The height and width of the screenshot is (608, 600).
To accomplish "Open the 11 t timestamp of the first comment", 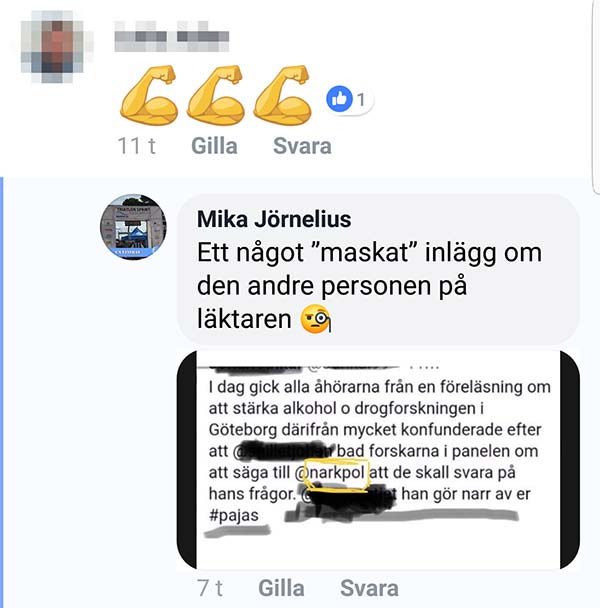I will click(x=137, y=146).
